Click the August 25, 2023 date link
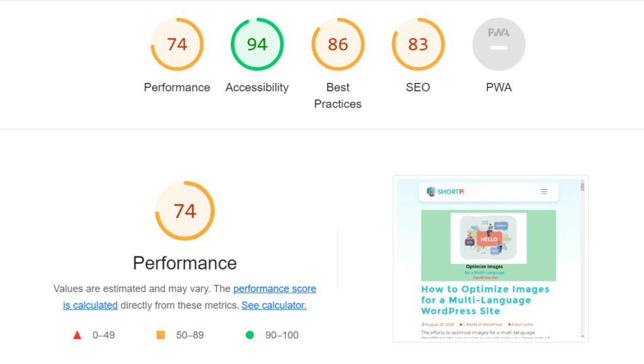The width and height of the screenshot is (644, 364). tap(439, 324)
